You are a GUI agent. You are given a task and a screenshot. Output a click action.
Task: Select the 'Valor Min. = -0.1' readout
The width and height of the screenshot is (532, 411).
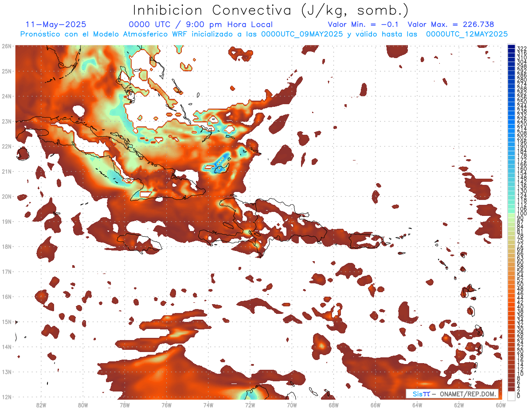click(364, 24)
